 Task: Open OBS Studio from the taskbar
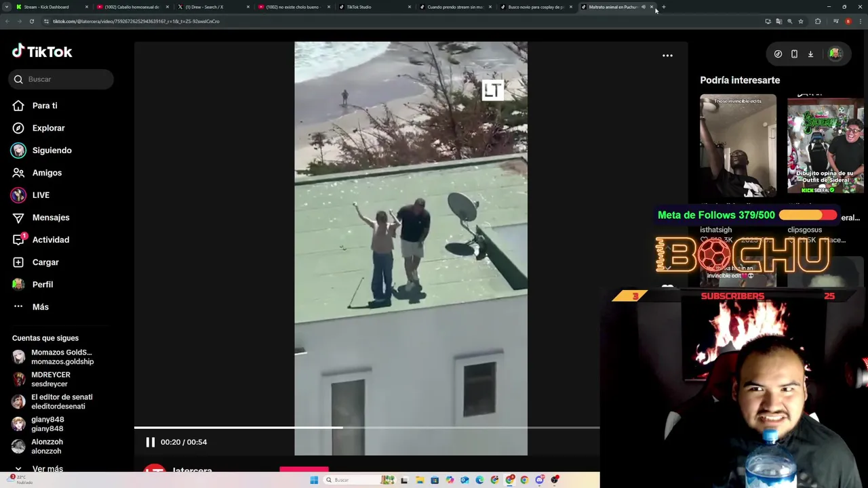555,480
